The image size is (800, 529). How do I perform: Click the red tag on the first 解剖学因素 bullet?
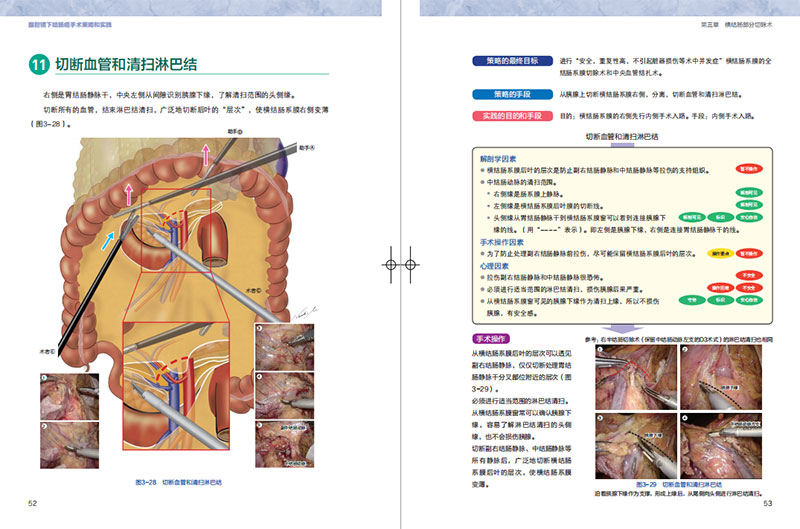tap(748, 169)
